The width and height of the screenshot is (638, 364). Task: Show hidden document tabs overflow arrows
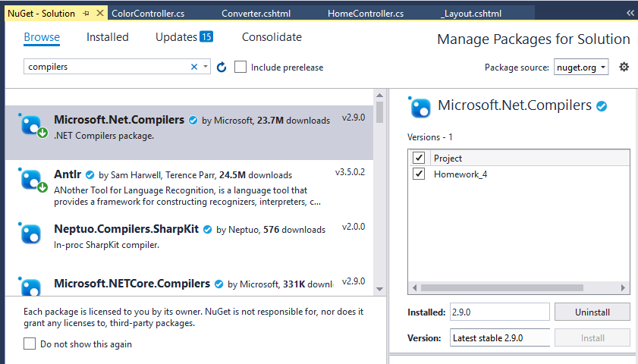(x=630, y=13)
